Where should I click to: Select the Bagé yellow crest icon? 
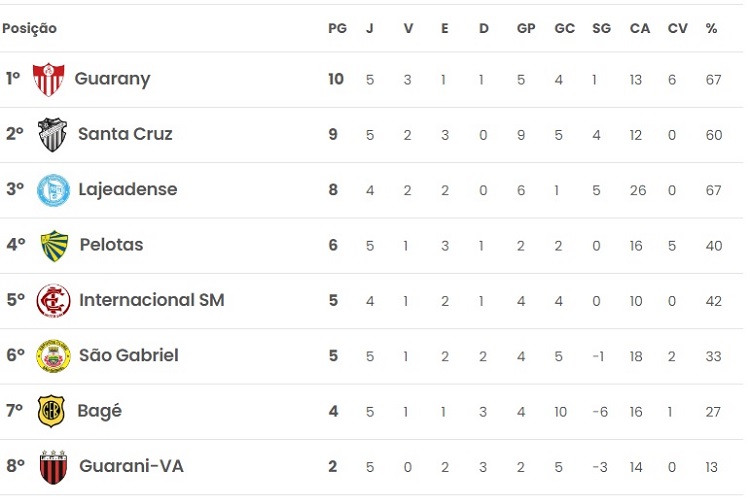click(x=51, y=411)
